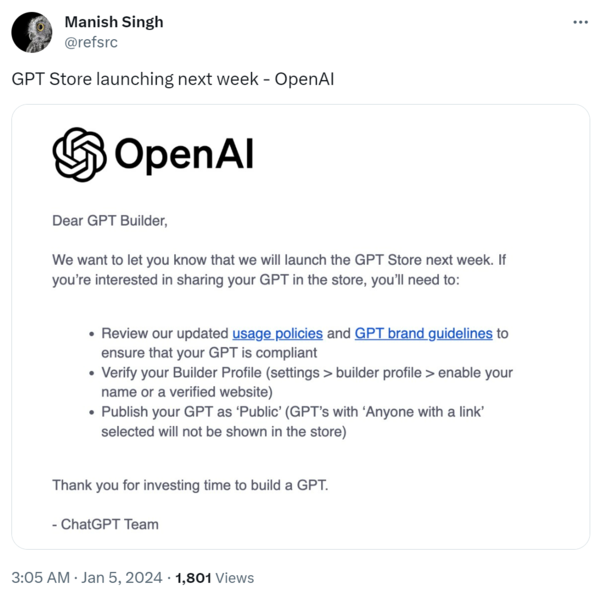The height and width of the screenshot is (603, 600).
Task: Click the "- ChatGPT Team" signature
Action: pyautogui.click(x=105, y=524)
